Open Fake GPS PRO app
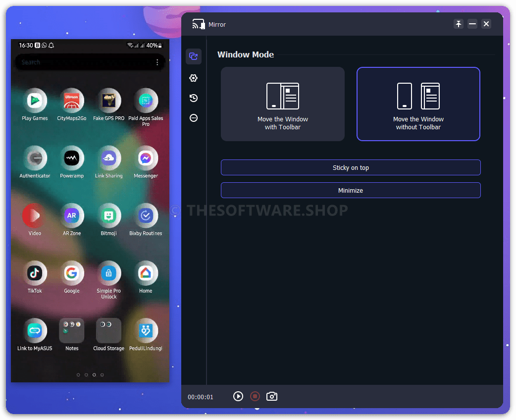Screen dimensions: 516x420 tap(108, 101)
